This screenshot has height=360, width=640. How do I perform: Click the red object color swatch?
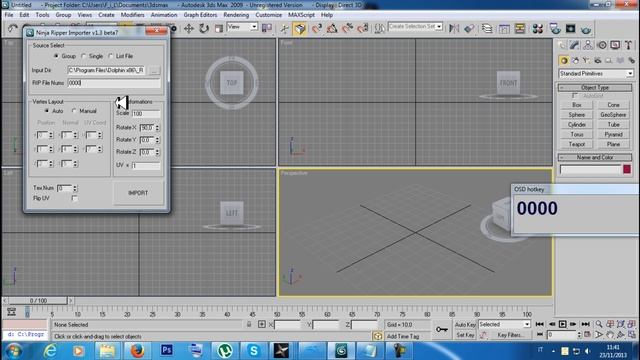pos(627,169)
